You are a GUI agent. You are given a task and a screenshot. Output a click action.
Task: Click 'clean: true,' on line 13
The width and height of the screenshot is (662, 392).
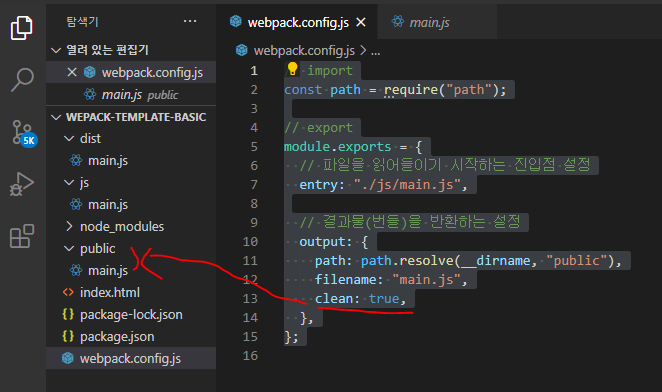pos(361,299)
